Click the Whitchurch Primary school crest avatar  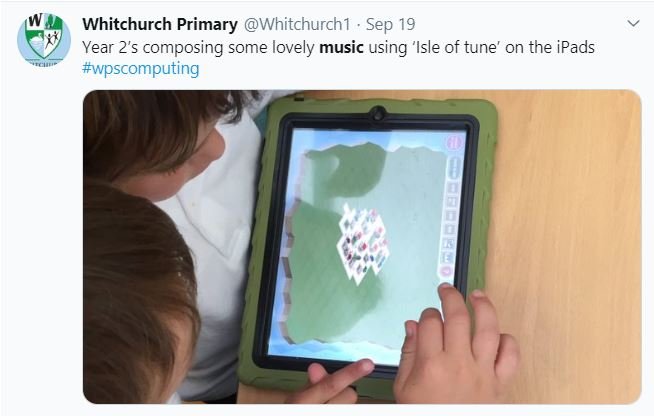pos(44,40)
